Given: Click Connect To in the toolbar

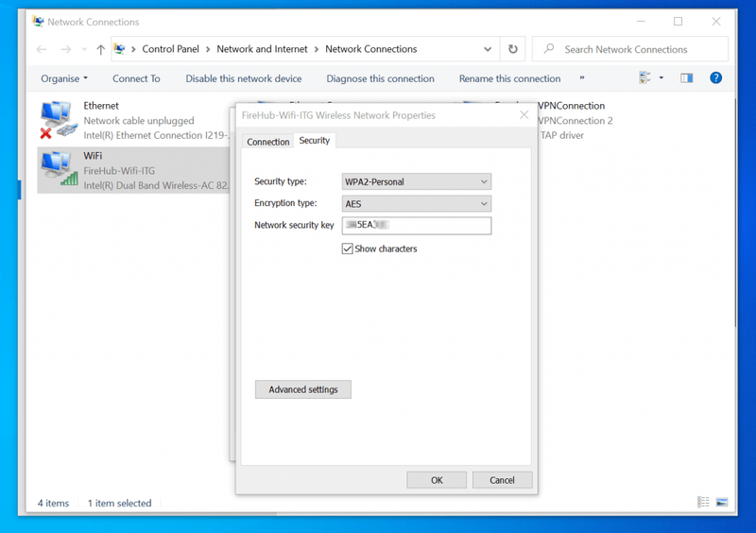Looking at the screenshot, I should tap(136, 78).
